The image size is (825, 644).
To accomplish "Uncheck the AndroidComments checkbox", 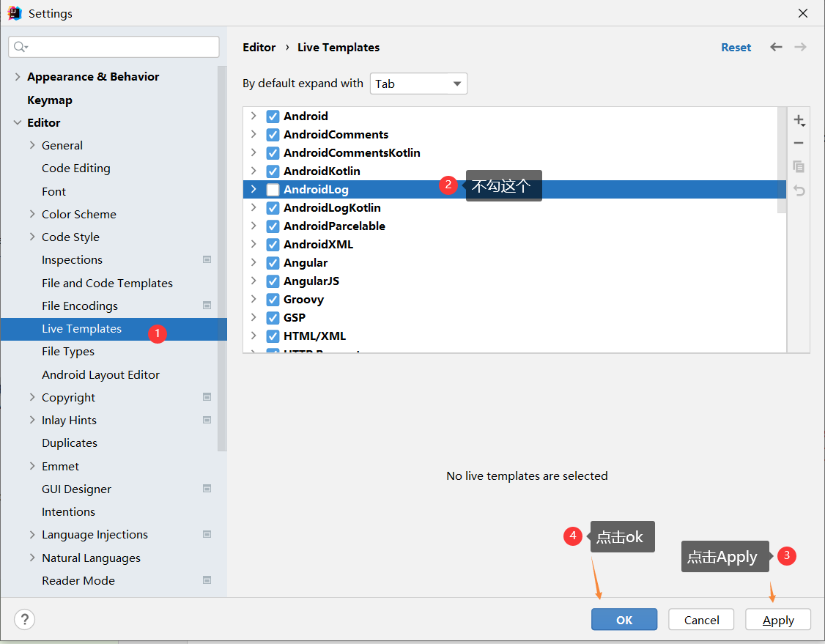I will pyautogui.click(x=273, y=135).
